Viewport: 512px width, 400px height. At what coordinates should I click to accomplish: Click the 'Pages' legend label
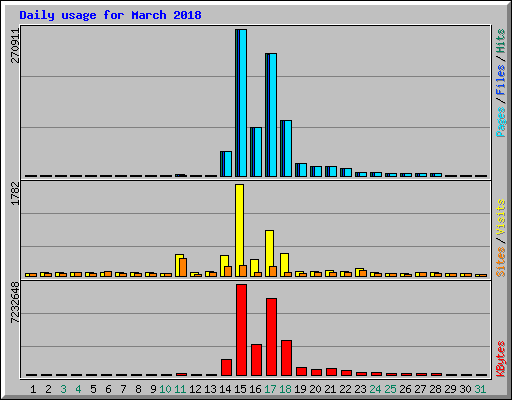tap(501, 122)
